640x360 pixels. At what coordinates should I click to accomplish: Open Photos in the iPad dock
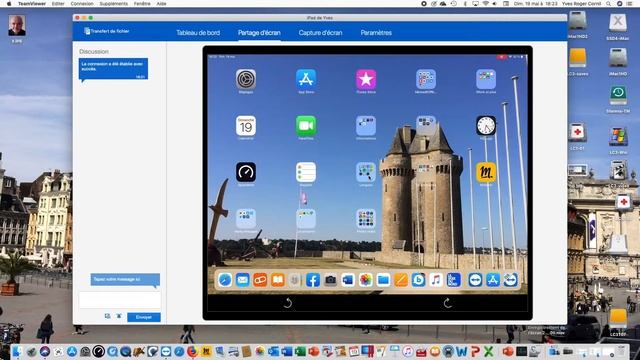click(x=366, y=280)
